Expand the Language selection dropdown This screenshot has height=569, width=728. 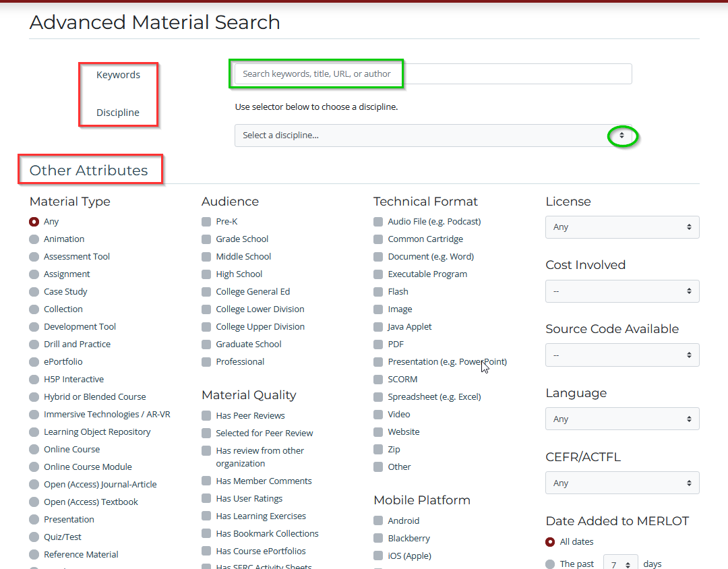pyautogui.click(x=621, y=419)
